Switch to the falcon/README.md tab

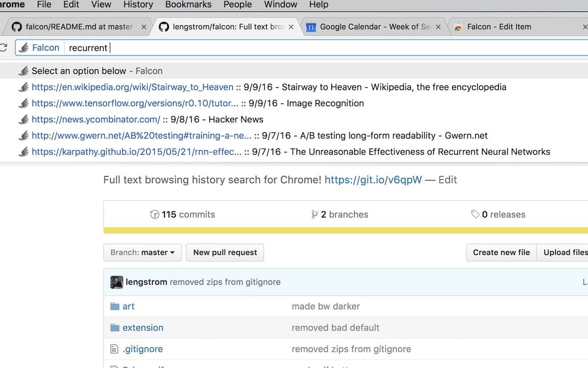[x=73, y=26]
